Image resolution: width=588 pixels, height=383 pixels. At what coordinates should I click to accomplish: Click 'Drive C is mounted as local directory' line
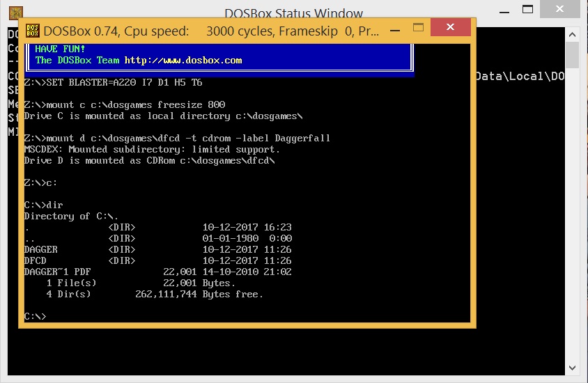coord(163,116)
